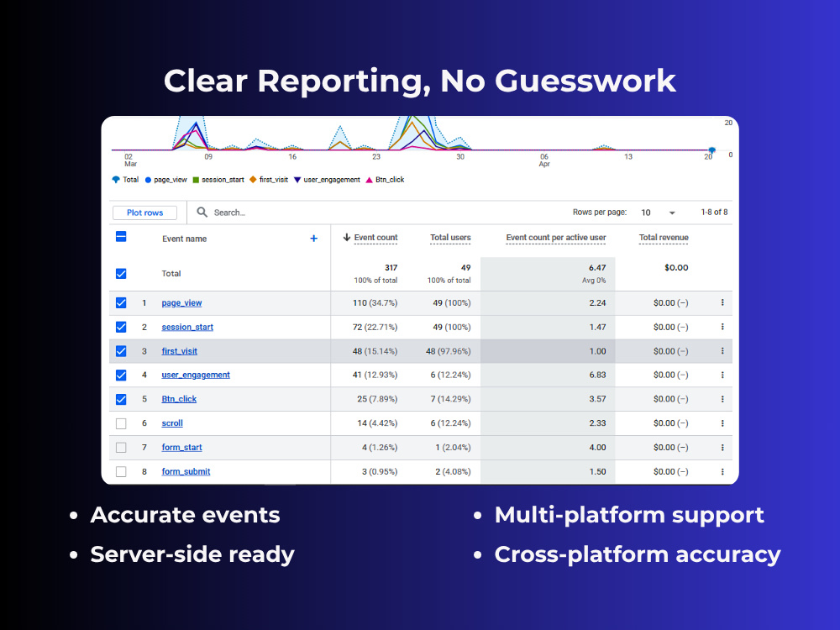This screenshot has height=630, width=840.
Task: Open more options for page_view row
Action: [x=722, y=302]
